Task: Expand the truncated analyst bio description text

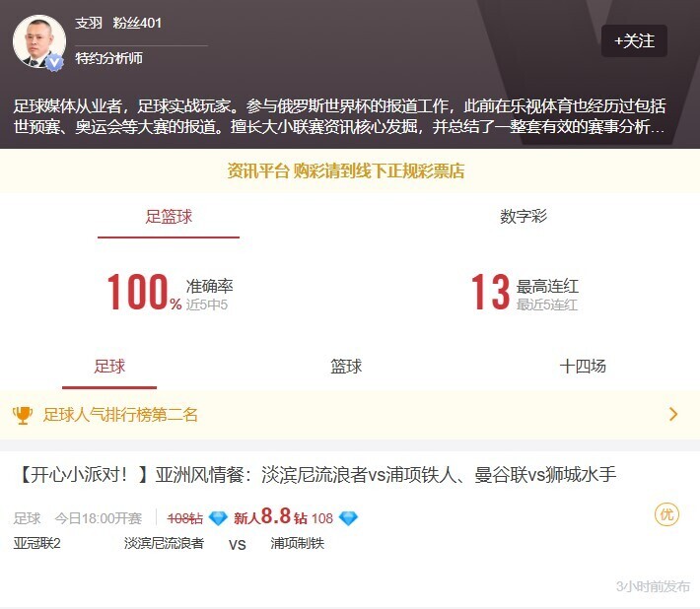Action: (x=339, y=116)
